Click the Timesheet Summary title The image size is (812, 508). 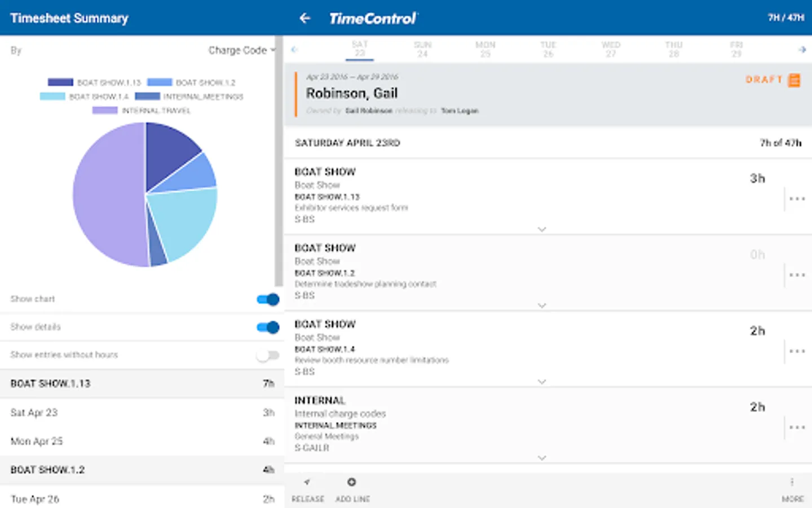point(69,19)
